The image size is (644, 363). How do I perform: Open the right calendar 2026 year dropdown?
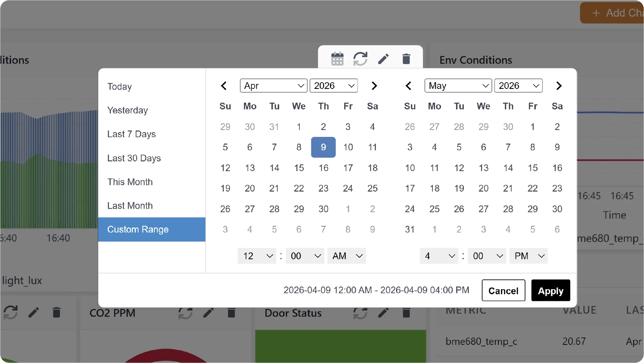pyautogui.click(x=518, y=86)
